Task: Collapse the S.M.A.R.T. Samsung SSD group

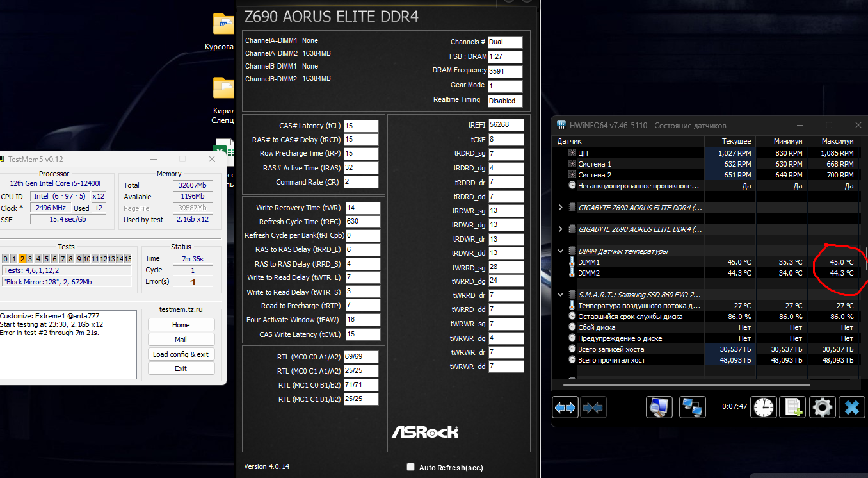Action: tap(561, 295)
